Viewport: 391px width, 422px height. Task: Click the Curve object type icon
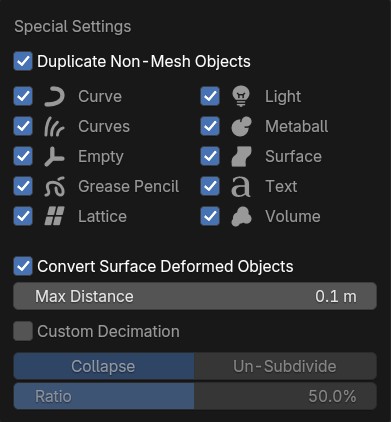[x=54, y=97]
